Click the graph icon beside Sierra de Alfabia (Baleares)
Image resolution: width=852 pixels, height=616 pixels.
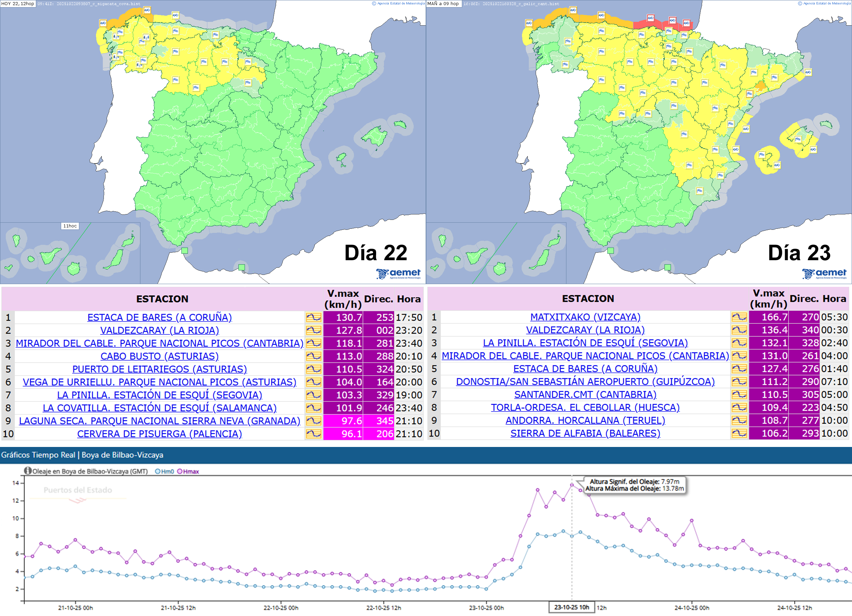pos(739,434)
